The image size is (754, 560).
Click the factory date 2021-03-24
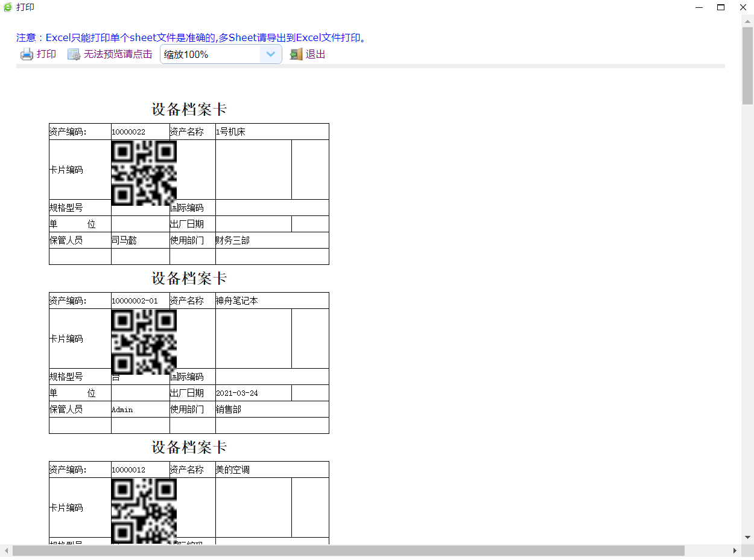(x=237, y=393)
